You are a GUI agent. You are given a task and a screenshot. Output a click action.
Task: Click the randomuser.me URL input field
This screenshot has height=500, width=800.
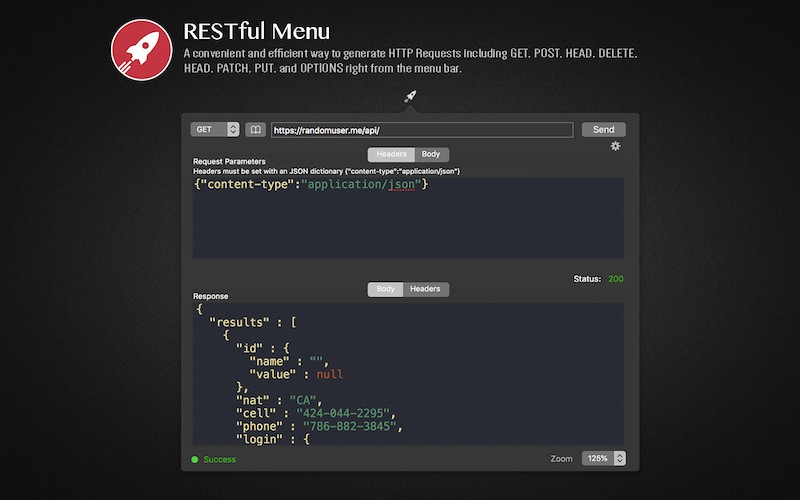(x=421, y=130)
